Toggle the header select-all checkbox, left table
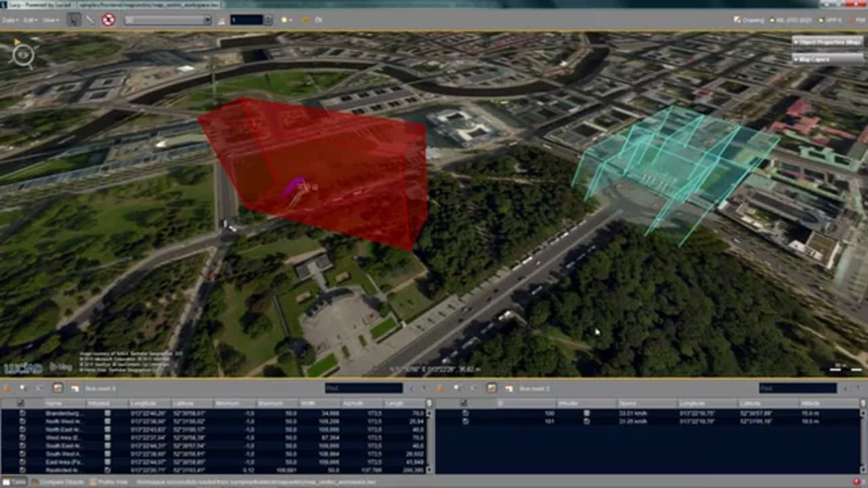Image resolution: width=868 pixels, height=488 pixels. coord(21,403)
